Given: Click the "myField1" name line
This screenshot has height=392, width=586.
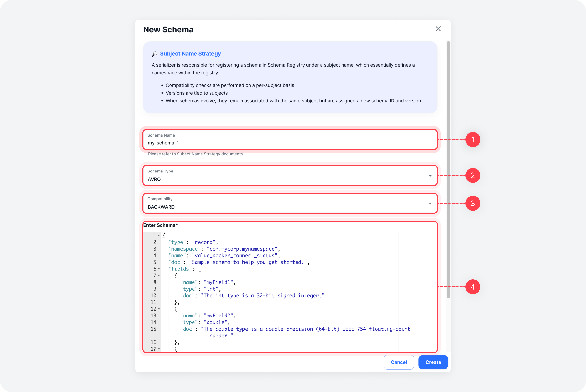Looking at the screenshot, I should 208,282.
